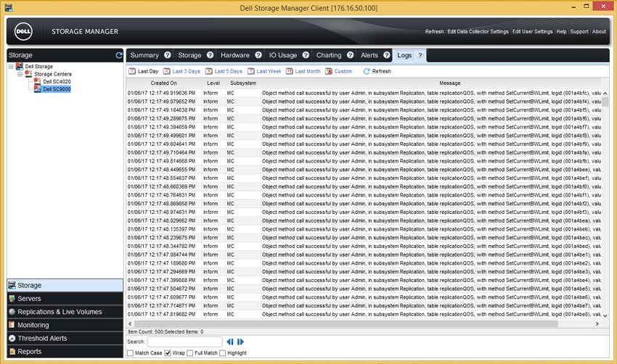The height and width of the screenshot is (364, 617).
Task: Click the circular arrow Refresh icon in logs toolbar
Action: (367, 71)
